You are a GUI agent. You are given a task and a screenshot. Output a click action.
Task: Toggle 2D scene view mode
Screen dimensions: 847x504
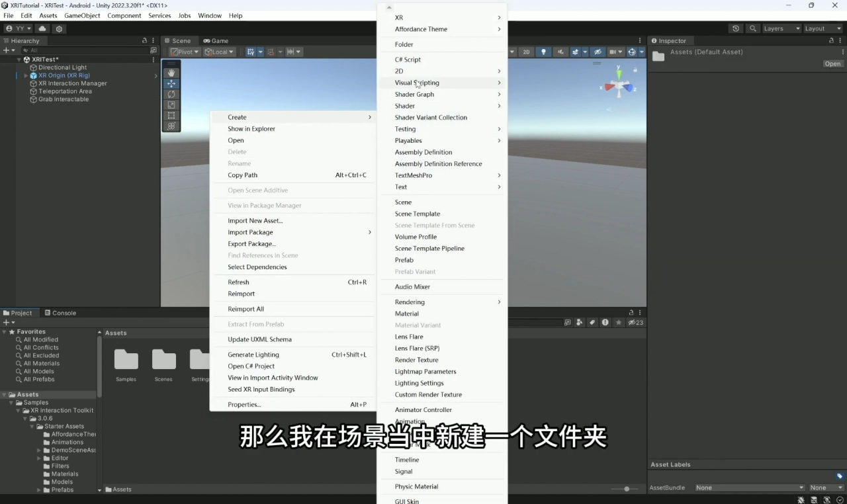tap(526, 52)
